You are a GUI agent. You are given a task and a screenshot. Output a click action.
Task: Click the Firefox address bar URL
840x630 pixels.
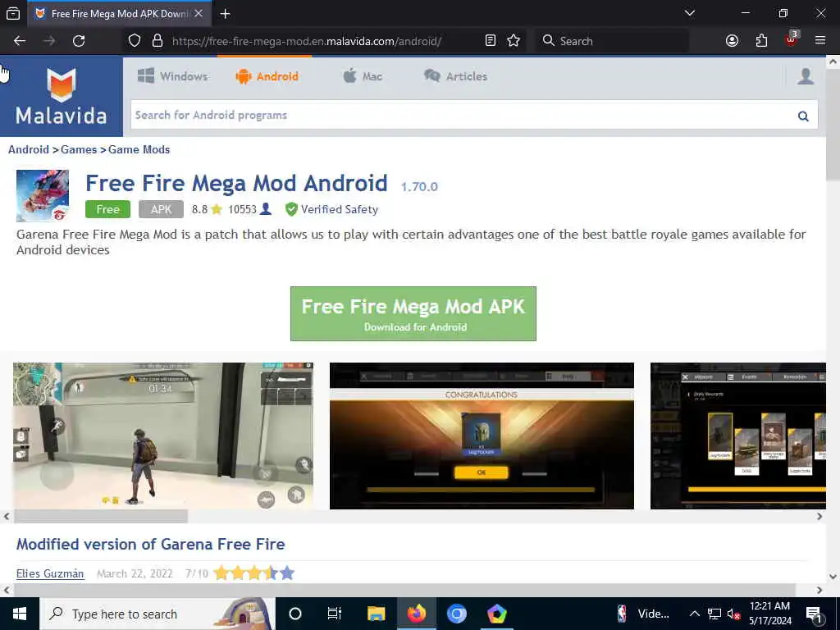(x=307, y=41)
